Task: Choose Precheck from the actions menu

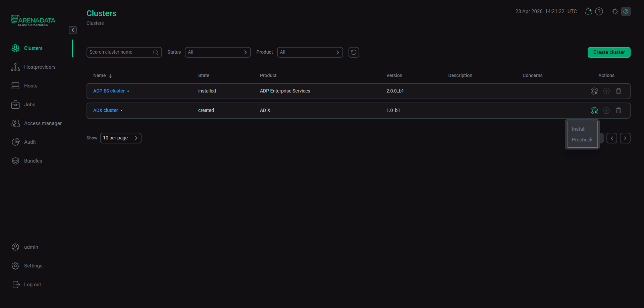Action: tap(583, 140)
